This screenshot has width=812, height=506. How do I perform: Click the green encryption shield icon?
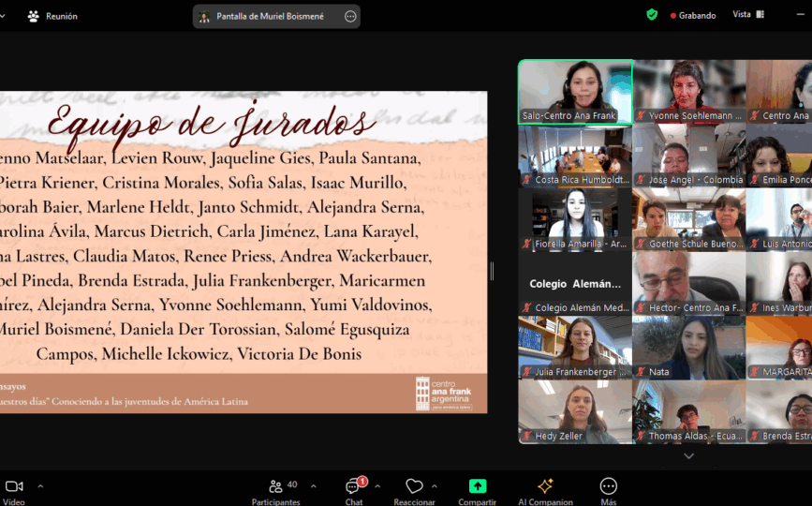pos(652,15)
